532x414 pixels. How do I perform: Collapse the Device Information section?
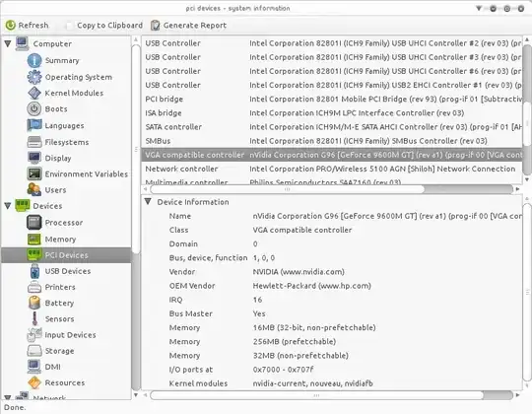(148, 201)
